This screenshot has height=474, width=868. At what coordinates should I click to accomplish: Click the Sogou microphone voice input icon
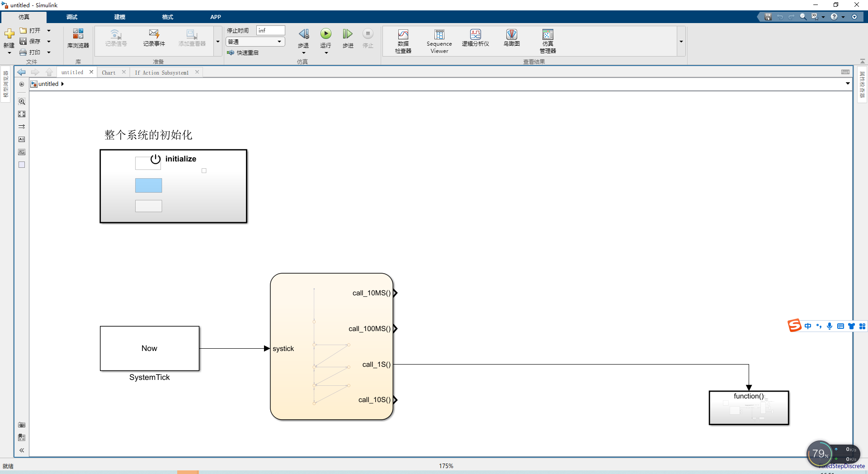(830, 326)
